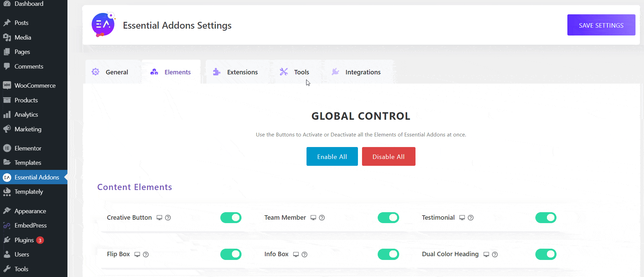
Task: Click the Elementor icon in sidebar
Action: pyautogui.click(x=7, y=148)
